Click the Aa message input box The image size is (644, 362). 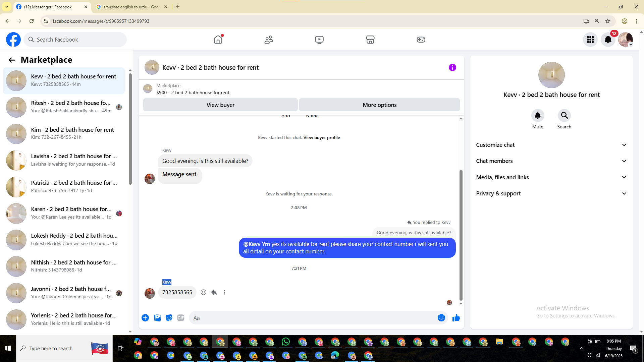click(x=314, y=318)
